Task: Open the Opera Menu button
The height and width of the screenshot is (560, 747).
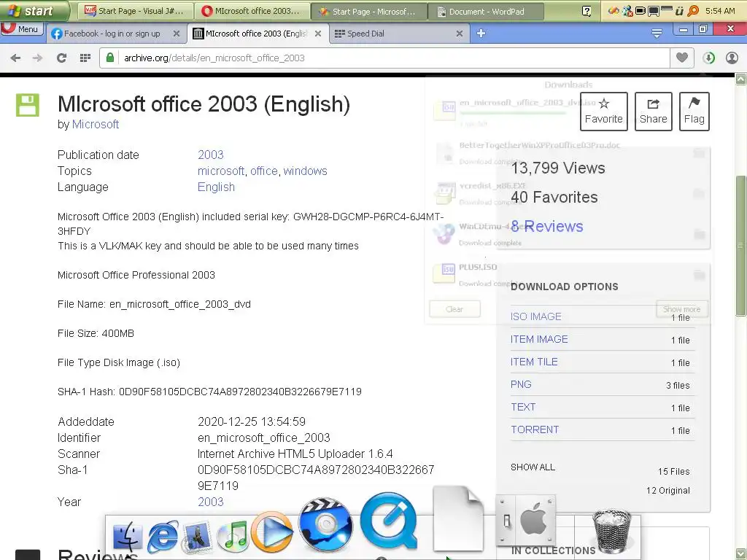Action: 22,29
